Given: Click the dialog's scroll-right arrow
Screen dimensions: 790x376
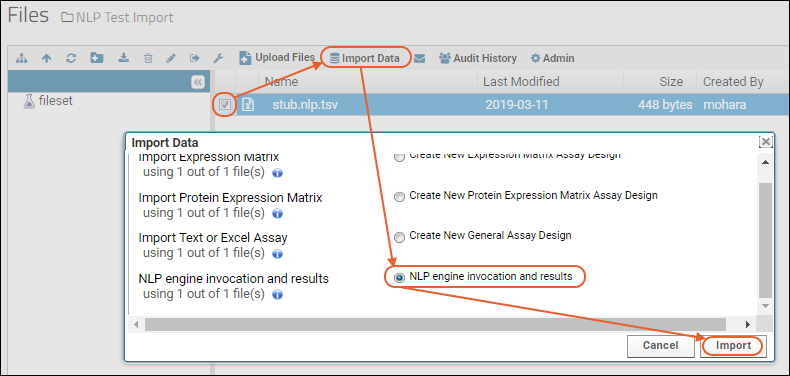Looking at the screenshot, I should click(748, 324).
